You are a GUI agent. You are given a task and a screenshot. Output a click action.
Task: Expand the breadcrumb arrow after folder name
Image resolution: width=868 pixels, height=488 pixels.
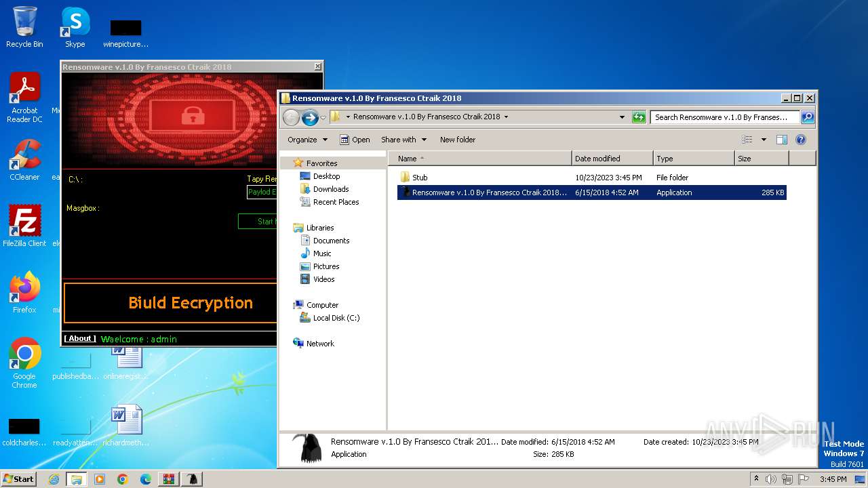click(506, 117)
